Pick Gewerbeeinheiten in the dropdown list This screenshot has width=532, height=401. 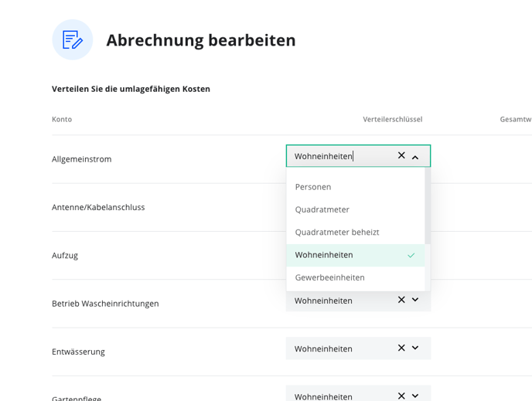(x=356, y=277)
